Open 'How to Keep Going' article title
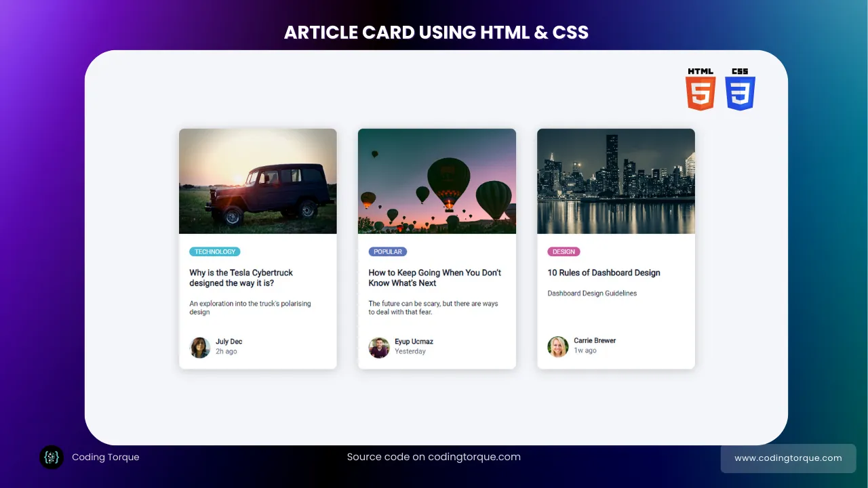The width and height of the screenshot is (868, 488). click(435, 278)
